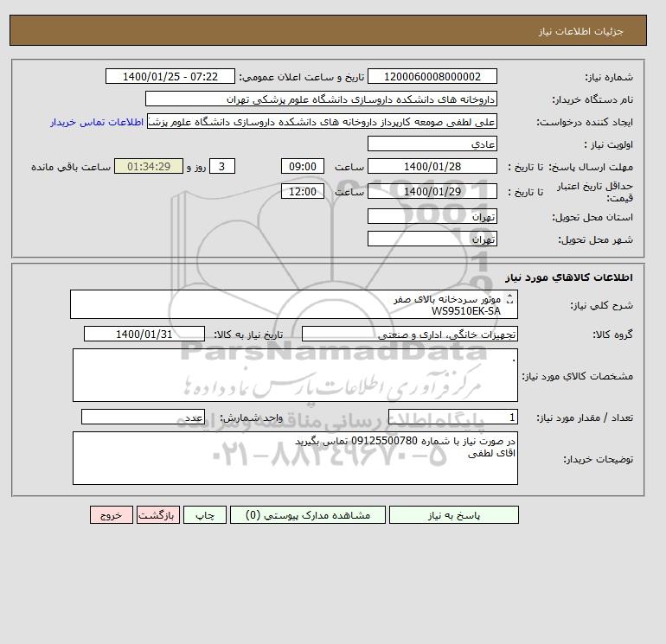Click the اولویت نیاز field showing عادي

pyautogui.click(x=432, y=143)
